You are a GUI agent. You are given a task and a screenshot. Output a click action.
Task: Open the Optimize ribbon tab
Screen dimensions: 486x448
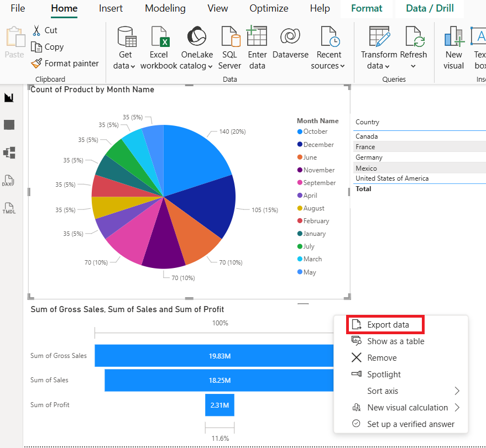point(269,8)
